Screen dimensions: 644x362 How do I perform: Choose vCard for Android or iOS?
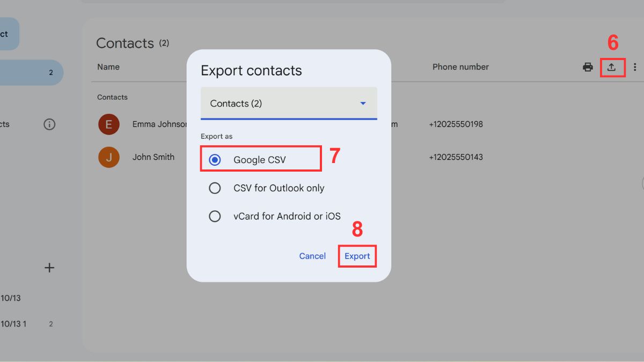point(215,216)
